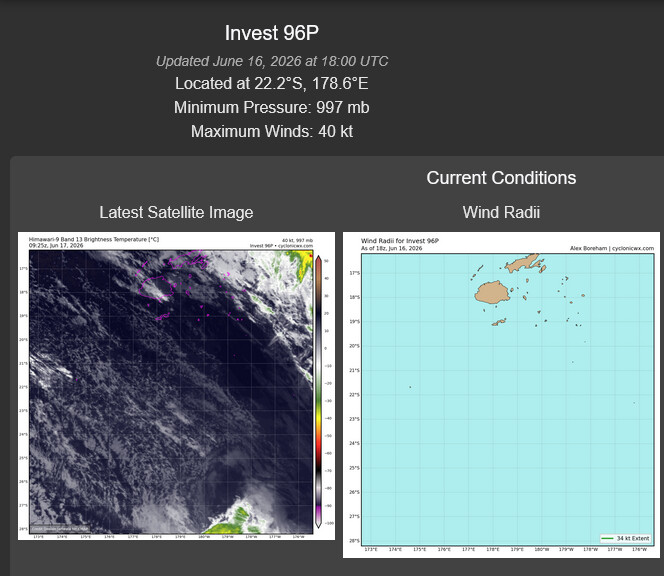Click 'Maximum Winds: 40 kt' line
This screenshot has height=576, width=664.
(x=271, y=131)
